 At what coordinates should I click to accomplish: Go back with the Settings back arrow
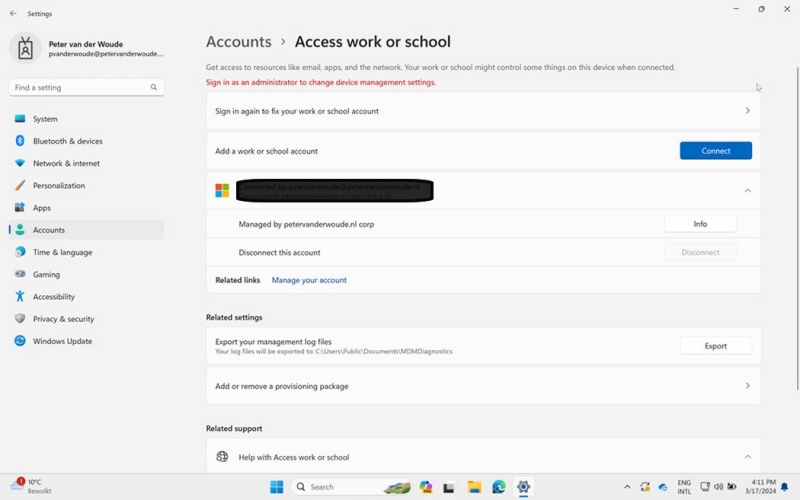(13, 14)
